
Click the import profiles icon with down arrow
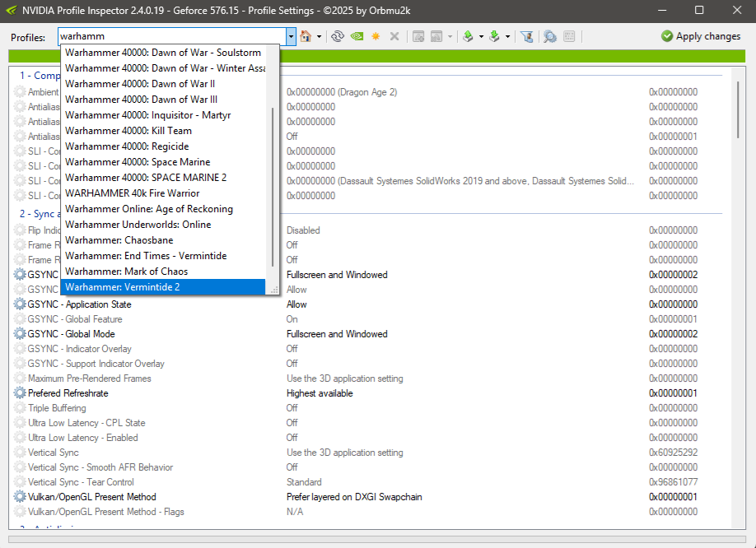[x=494, y=36]
